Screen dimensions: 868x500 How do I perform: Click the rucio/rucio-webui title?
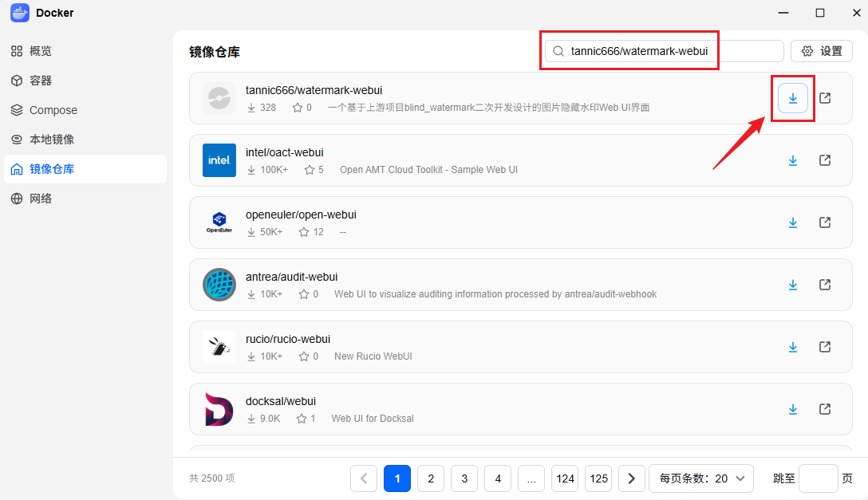(x=288, y=339)
